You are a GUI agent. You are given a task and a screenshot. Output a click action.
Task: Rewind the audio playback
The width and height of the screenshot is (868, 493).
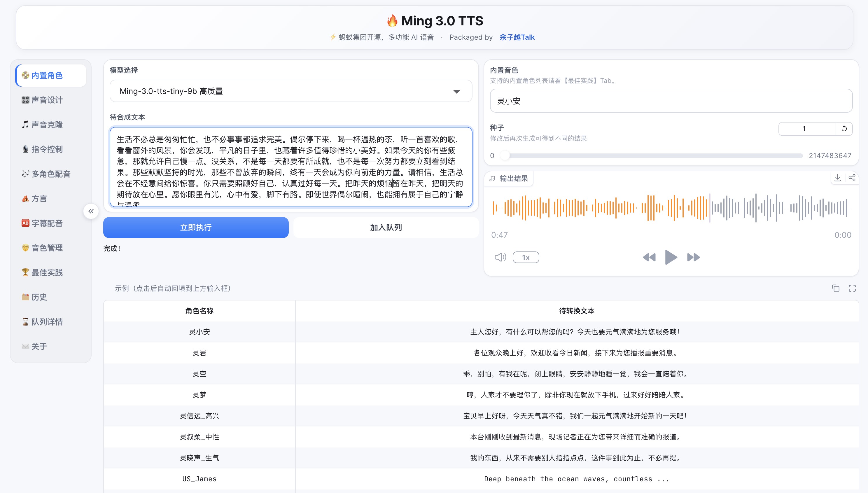click(649, 257)
